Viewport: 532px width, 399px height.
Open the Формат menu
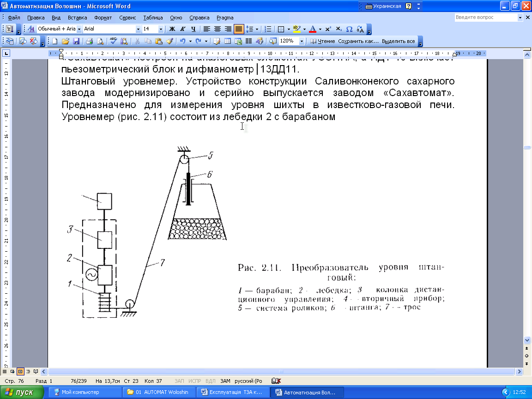103,18
